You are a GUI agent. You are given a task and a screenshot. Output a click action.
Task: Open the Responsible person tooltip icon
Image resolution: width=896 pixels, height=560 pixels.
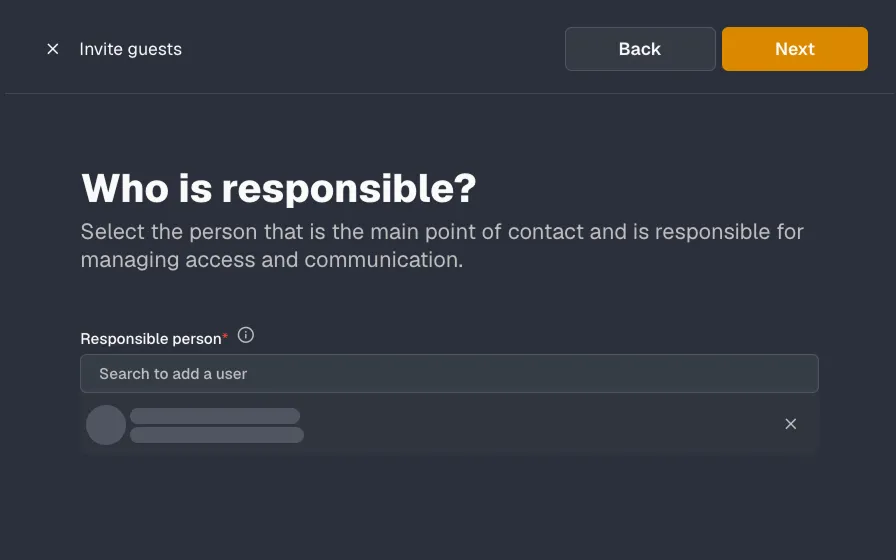(246, 335)
